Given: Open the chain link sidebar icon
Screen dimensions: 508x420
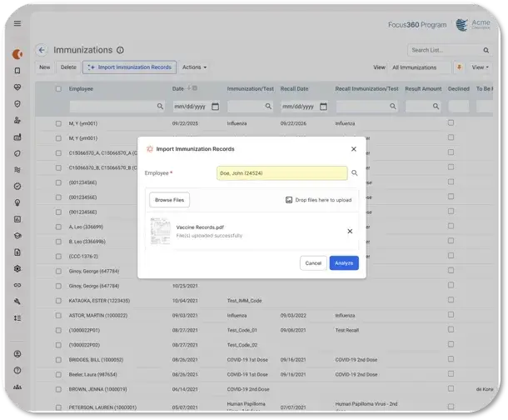Looking at the screenshot, I should tap(17, 285).
